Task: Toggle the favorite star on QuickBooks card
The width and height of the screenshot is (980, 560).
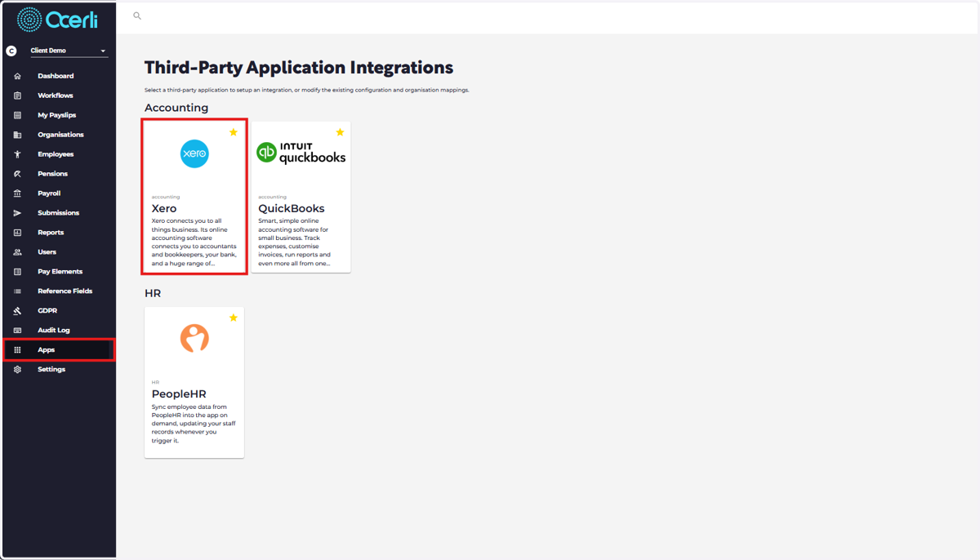Action: click(x=340, y=132)
